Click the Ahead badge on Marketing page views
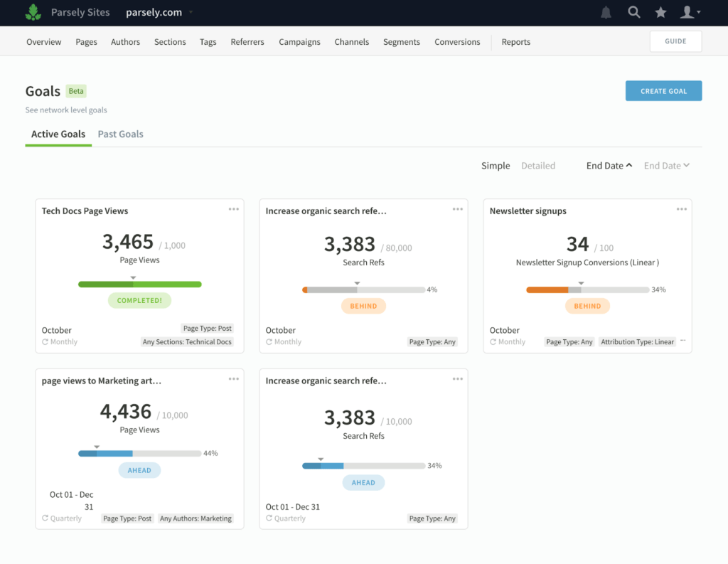The width and height of the screenshot is (728, 564). [x=140, y=470]
